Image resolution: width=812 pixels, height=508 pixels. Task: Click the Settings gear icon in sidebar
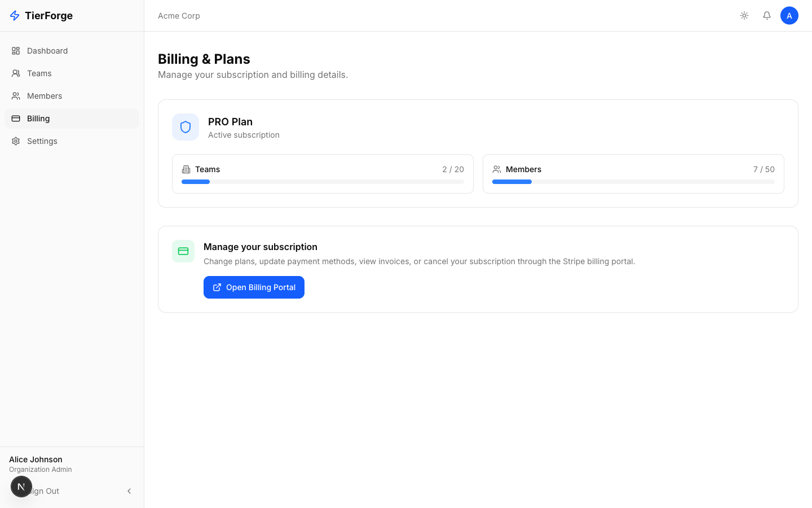coord(16,141)
